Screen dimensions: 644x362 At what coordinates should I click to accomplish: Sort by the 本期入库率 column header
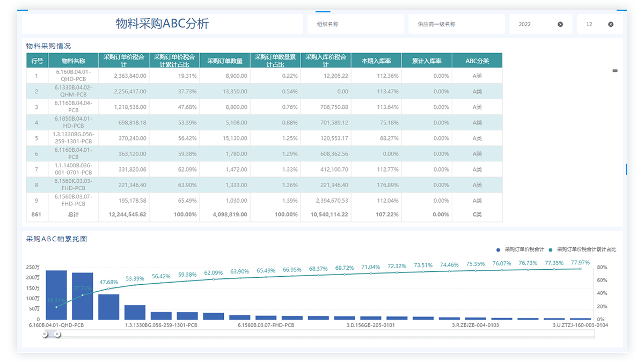[x=376, y=61]
